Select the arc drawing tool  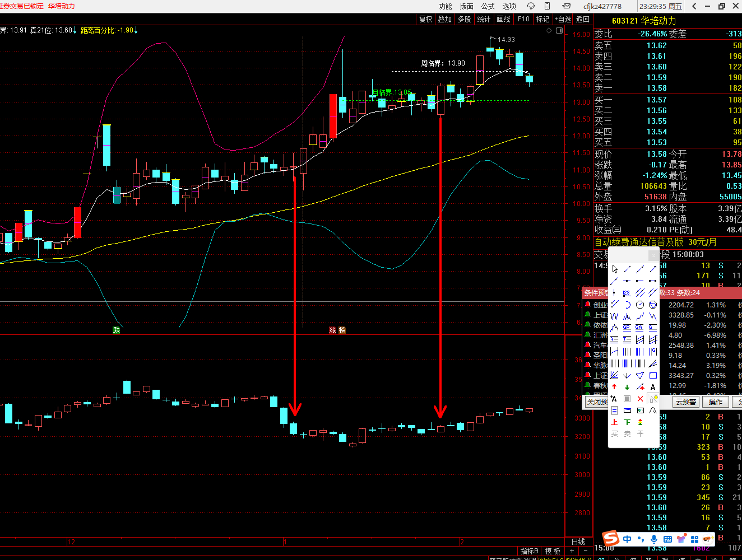click(x=627, y=305)
